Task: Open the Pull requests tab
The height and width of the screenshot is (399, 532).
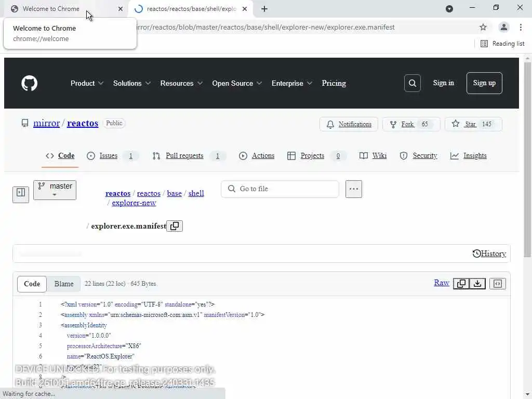Action: [x=188, y=156]
